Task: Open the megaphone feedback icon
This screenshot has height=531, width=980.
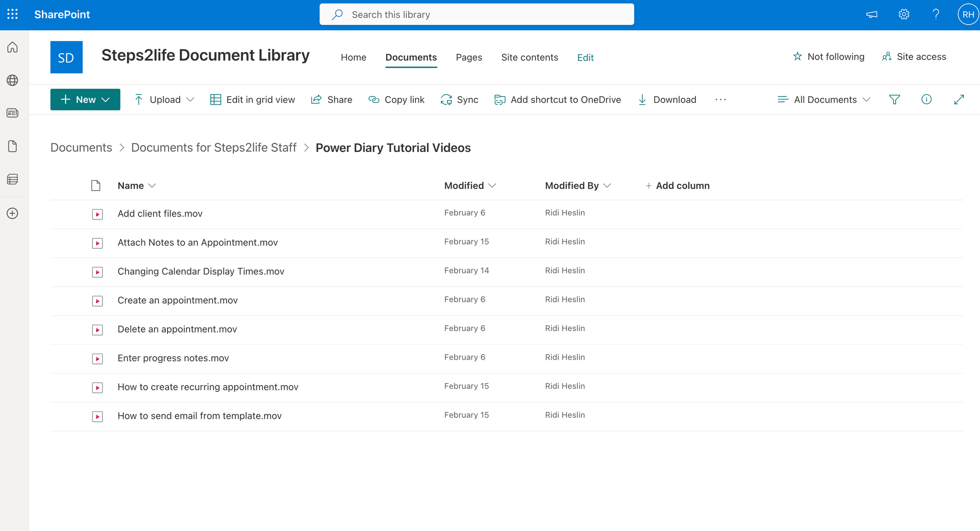Action: [x=872, y=15]
